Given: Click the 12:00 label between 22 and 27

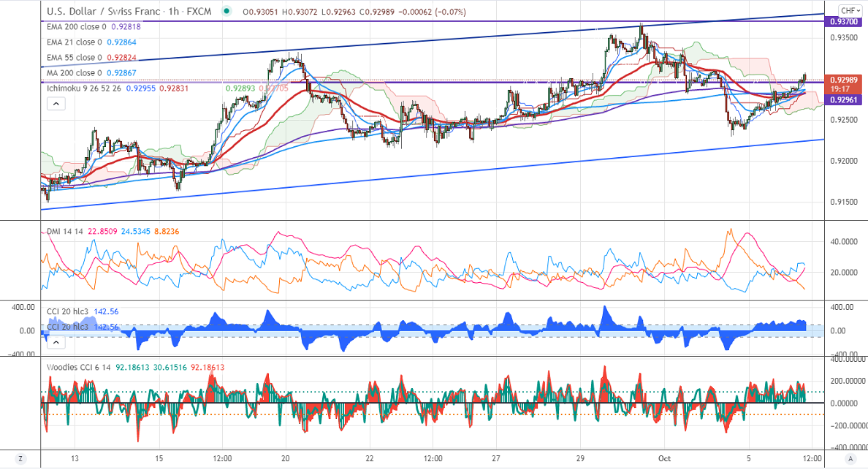Looking at the screenshot, I should click(433, 458).
